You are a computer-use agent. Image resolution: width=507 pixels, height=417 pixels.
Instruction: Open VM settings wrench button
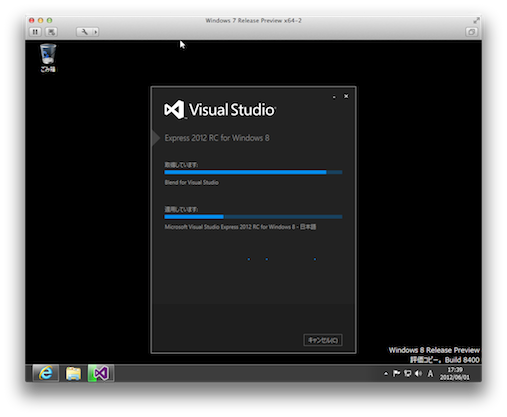(84, 32)
